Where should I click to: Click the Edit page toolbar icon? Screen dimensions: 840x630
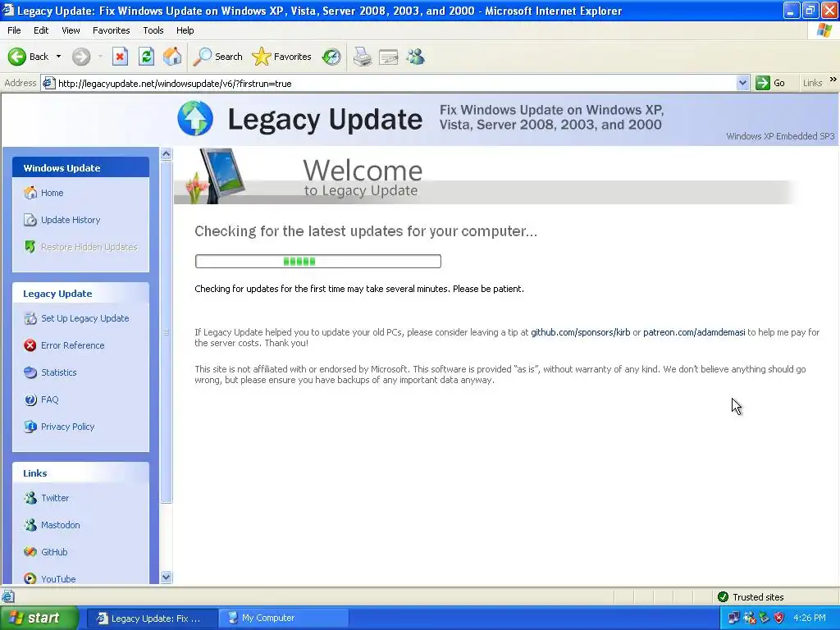[x=388, y=57]
